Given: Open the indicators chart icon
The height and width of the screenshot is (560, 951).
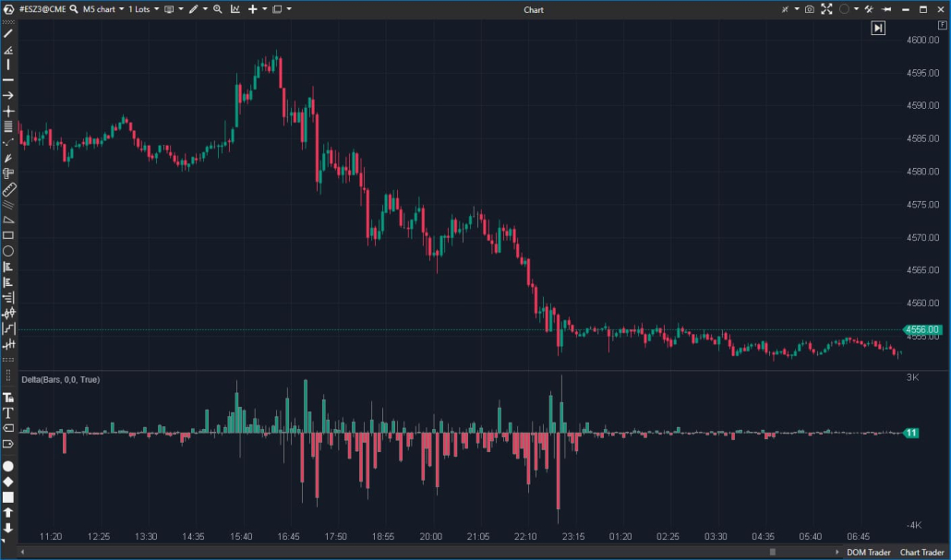Looking at the screenshot, I should [x=235, y=9].
